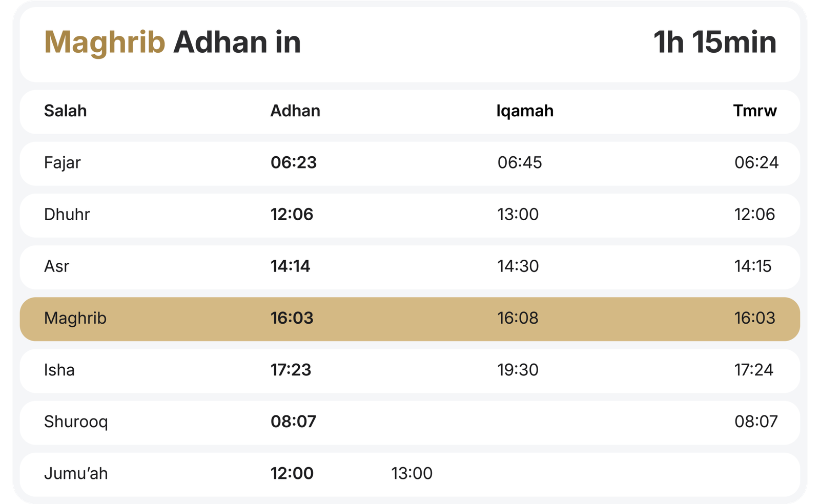Screen dimensions: 820x504
Task: Select the Iqamah column header
Action: coord(525,111)
